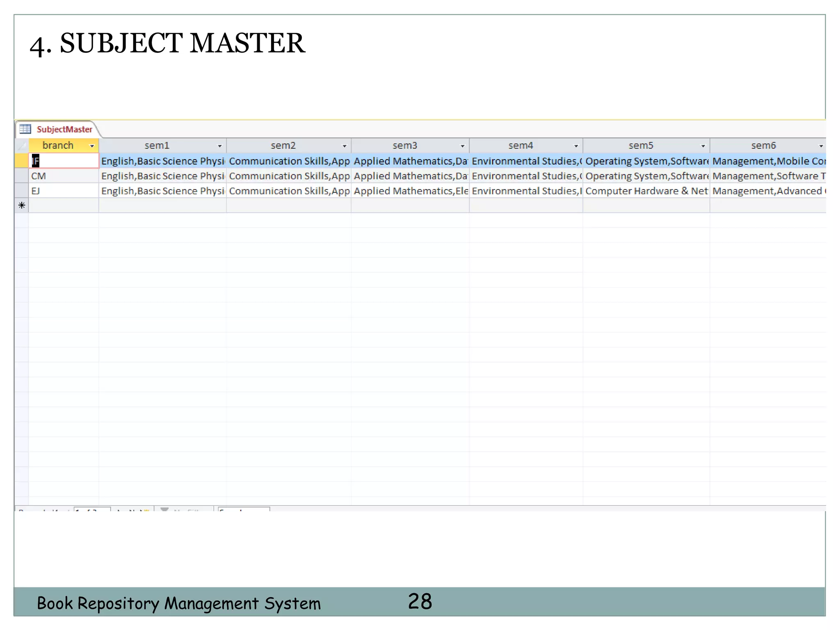Click IF row sem2 'Communication Skills' cell
Viewport: 840px width, 630px height.
click(x=289, y=161)
